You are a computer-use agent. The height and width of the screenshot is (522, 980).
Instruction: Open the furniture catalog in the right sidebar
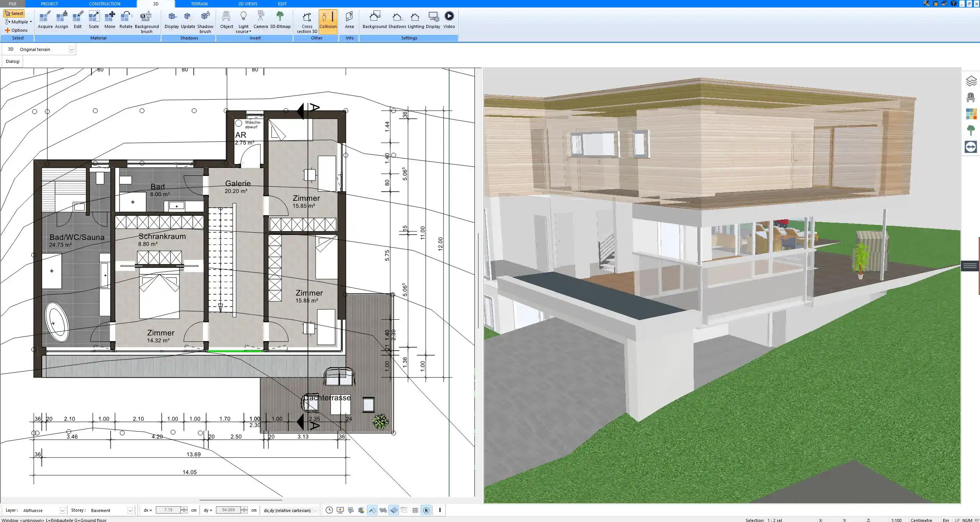pos(972,98)
